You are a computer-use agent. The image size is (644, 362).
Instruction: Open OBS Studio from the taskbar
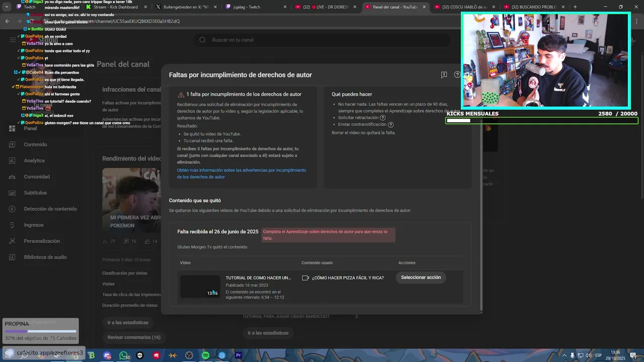[189, 355]
